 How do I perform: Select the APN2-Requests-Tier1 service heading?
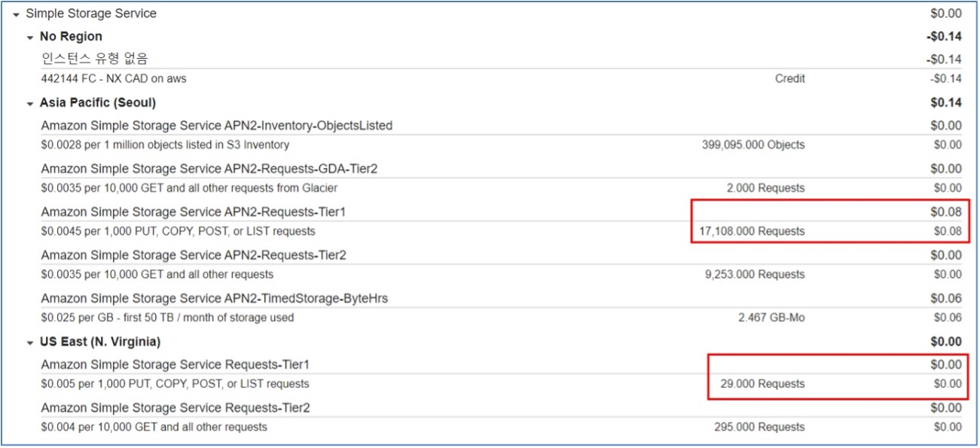tap(194, 212)
